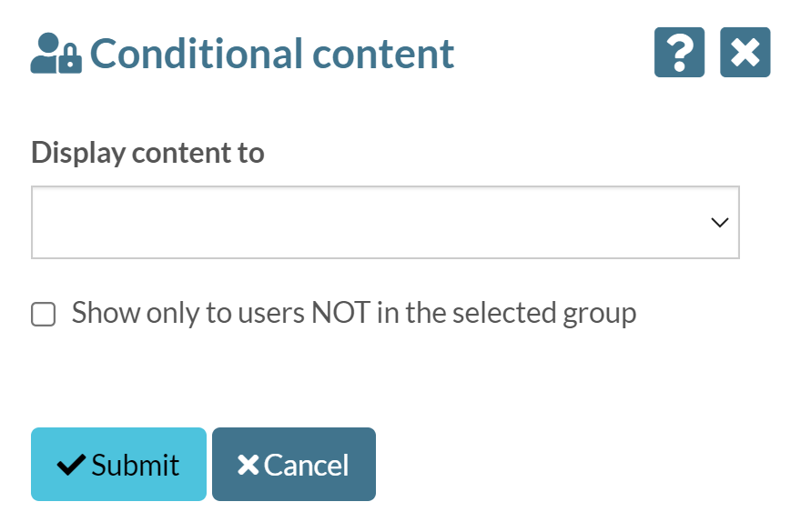Click the checkmark icon inside Submit
Image resolution: width=801 pixels, height=532 pixels.
click(71, 464)
